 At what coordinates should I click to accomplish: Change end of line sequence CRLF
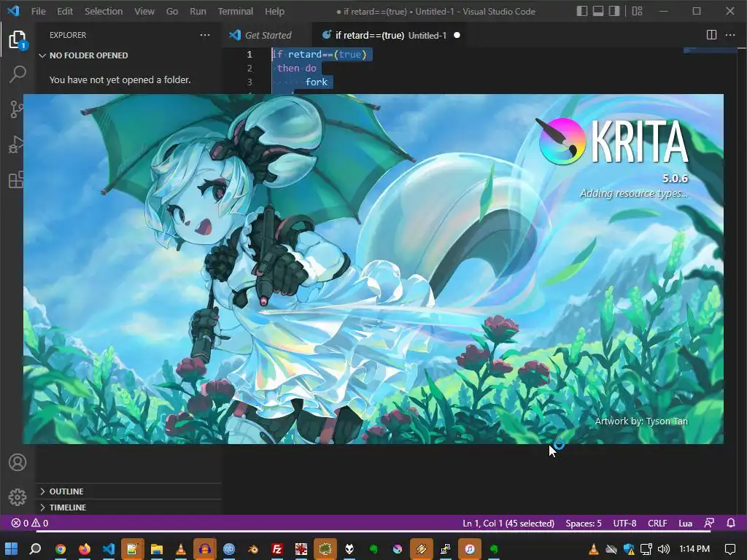657,523
